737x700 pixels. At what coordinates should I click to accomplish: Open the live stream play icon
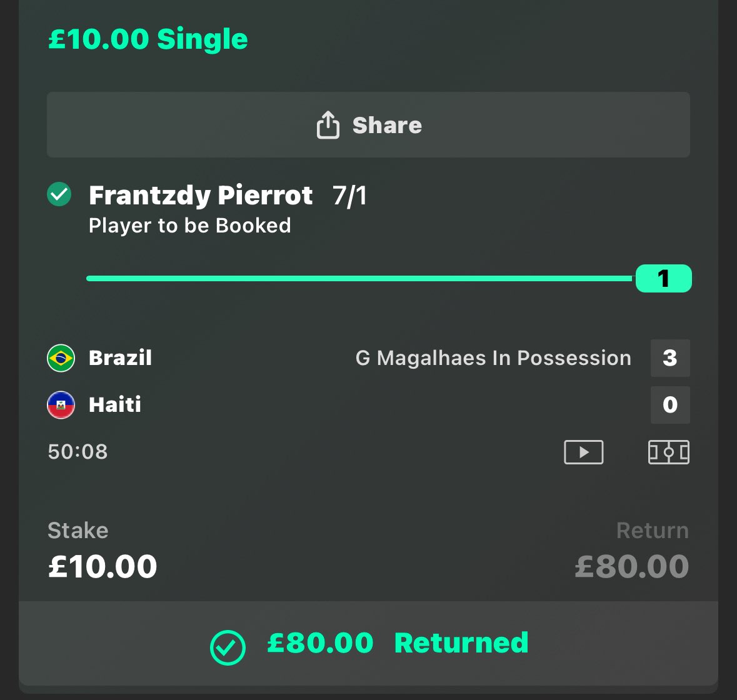click(x=583, y=452)
